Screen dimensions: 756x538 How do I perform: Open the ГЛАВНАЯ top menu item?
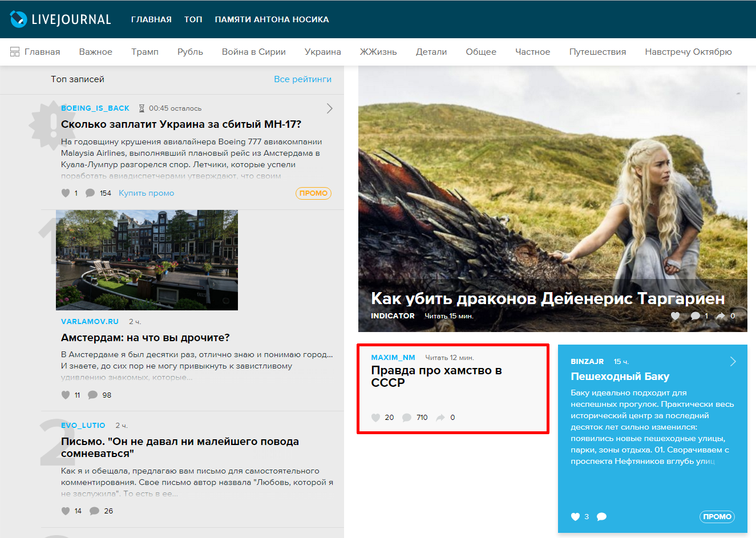151,19
